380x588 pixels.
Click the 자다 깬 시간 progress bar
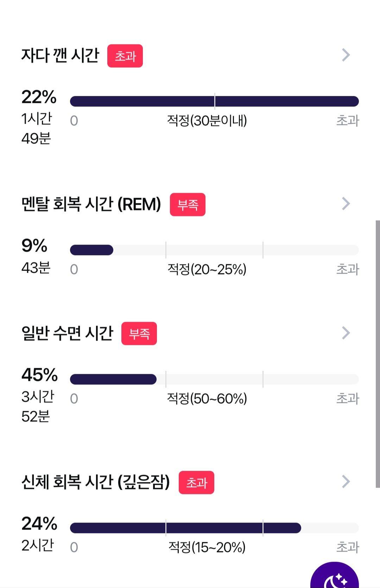point(214,101)
